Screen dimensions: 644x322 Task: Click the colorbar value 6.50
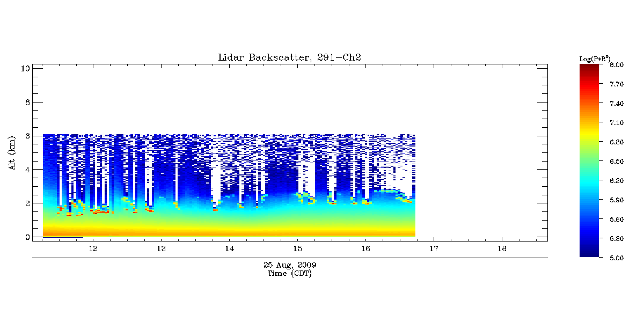(616, 162)
